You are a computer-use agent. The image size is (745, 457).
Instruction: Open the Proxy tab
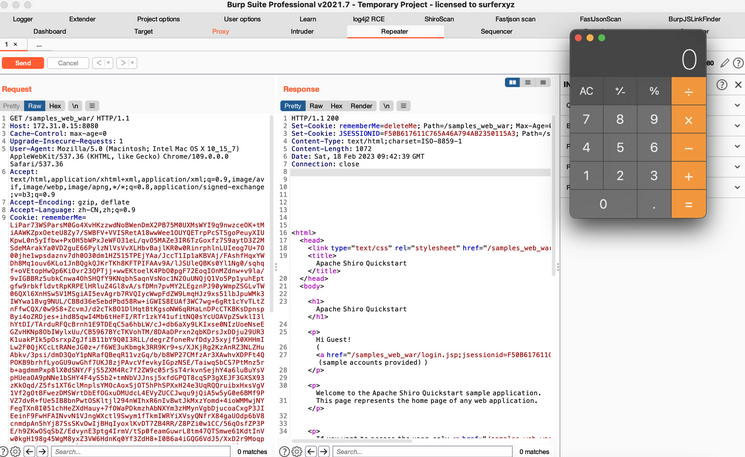(x=220, y=31)
